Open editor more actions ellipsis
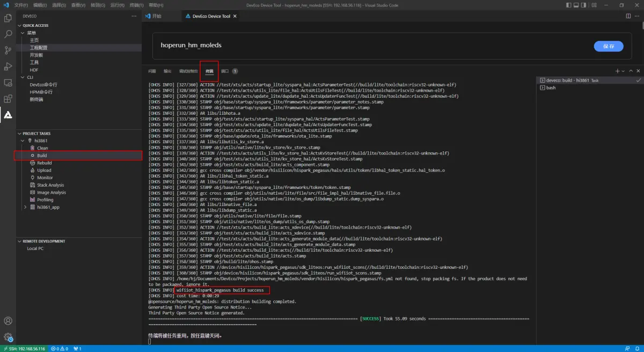 (x=638, y=16)
